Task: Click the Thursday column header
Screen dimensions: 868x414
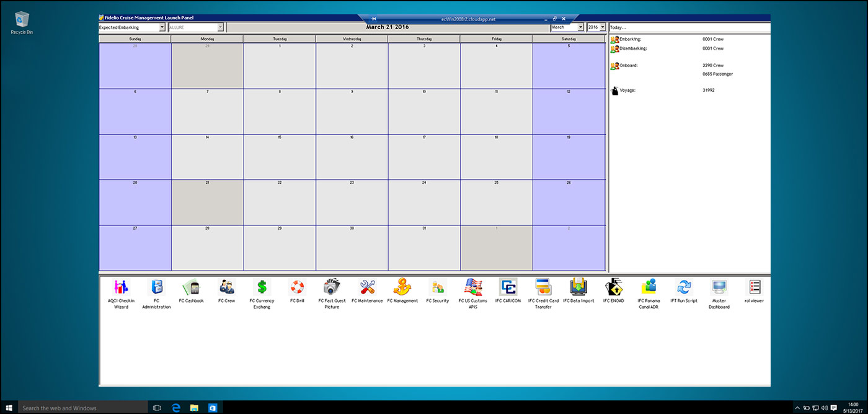Action: (424, 39)
